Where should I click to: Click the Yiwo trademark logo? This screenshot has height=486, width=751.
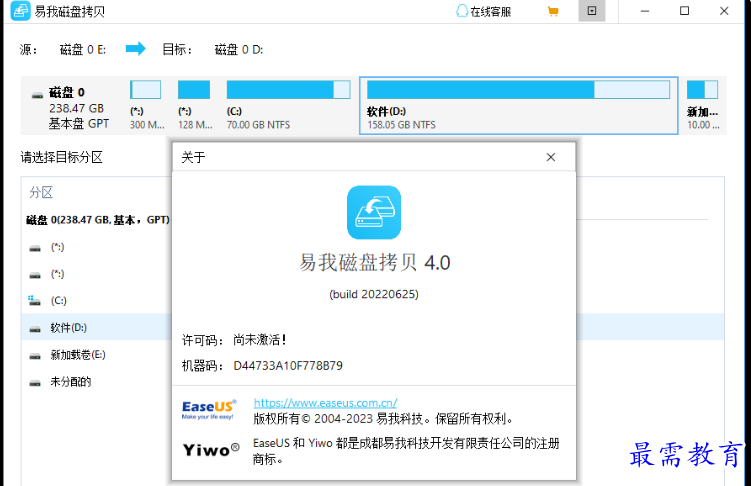pos(211,450)
